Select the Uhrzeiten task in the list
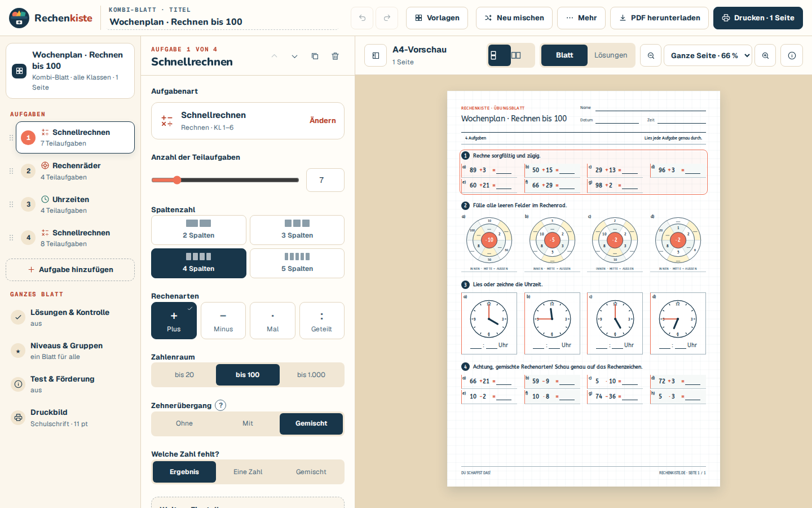The width and height of the screenshot is (812, 508). click(x=75, y=204)
